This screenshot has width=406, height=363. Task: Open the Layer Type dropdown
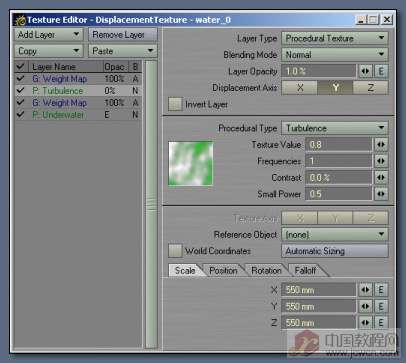coord(335,38)
